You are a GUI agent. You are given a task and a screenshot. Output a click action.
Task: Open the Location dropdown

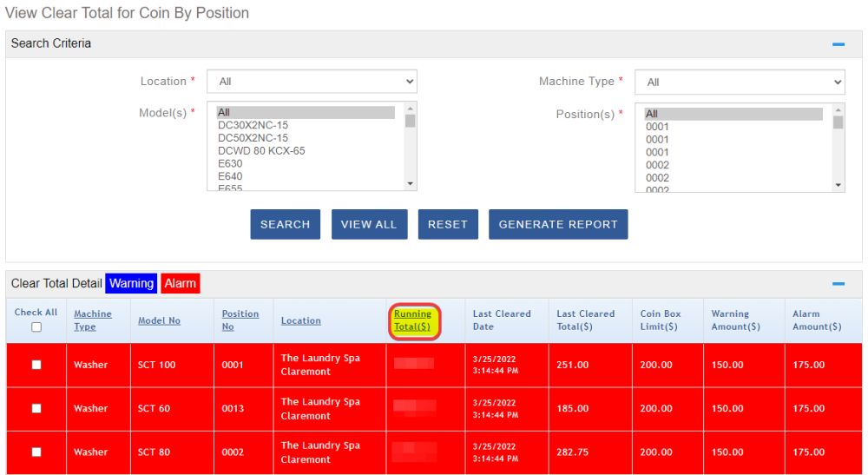(x=312, y=82)
